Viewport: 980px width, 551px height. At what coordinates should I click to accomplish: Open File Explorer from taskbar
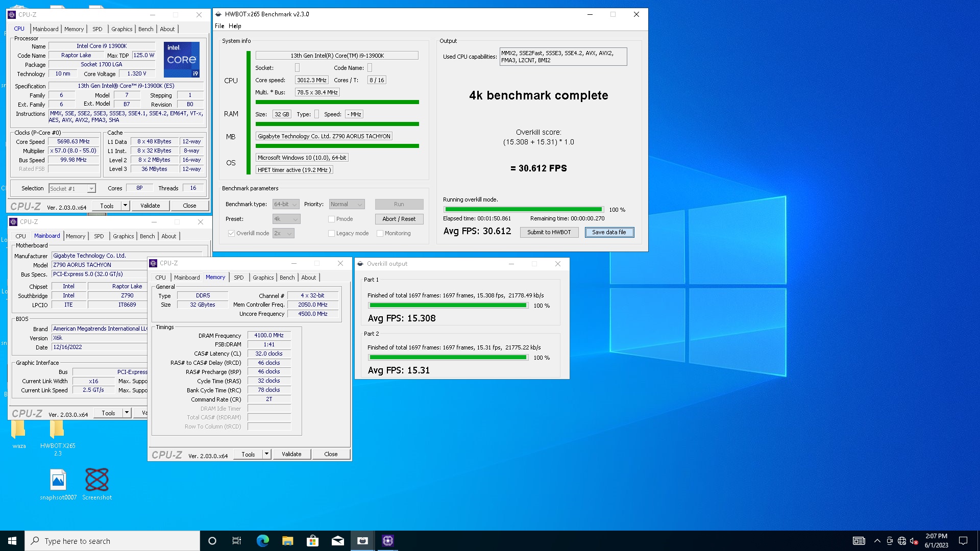point(287,541)
